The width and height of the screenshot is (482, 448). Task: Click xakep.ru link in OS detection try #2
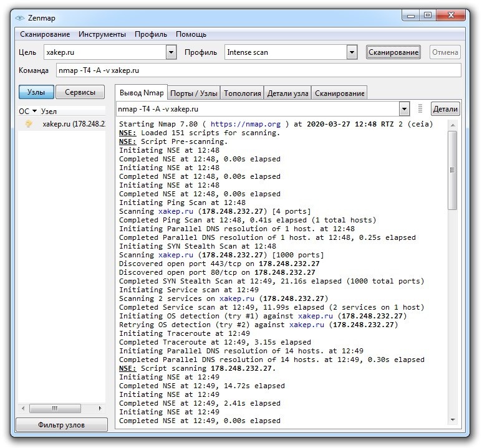(307, 325)
